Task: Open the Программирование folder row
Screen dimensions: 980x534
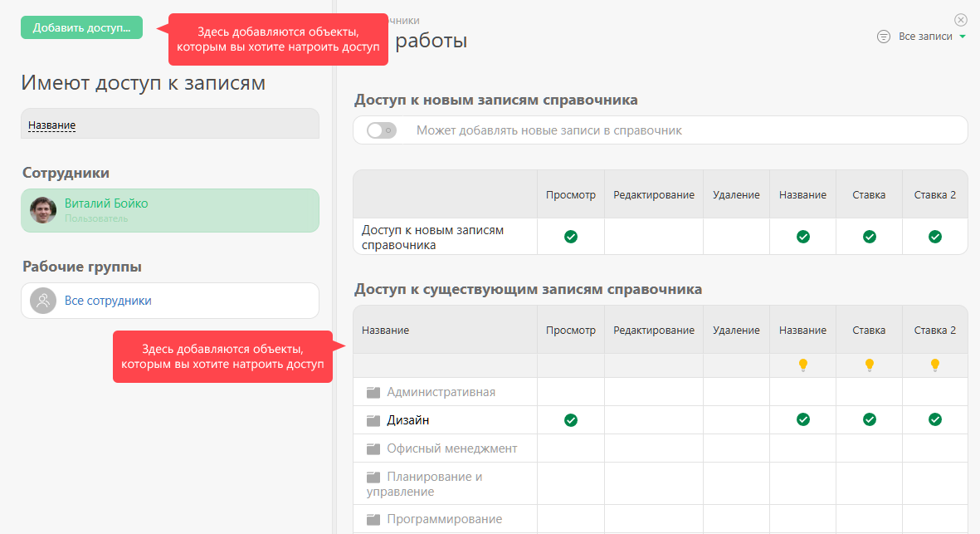Action: 446,519
